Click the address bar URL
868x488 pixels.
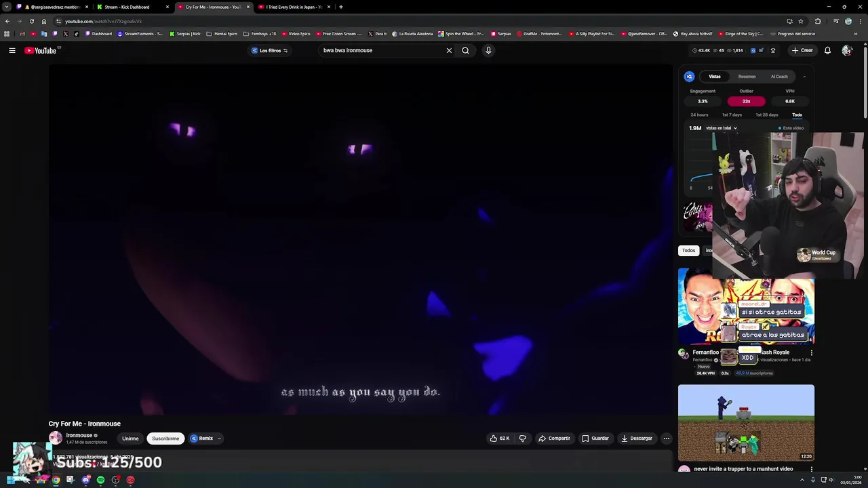tap(103, 21)
